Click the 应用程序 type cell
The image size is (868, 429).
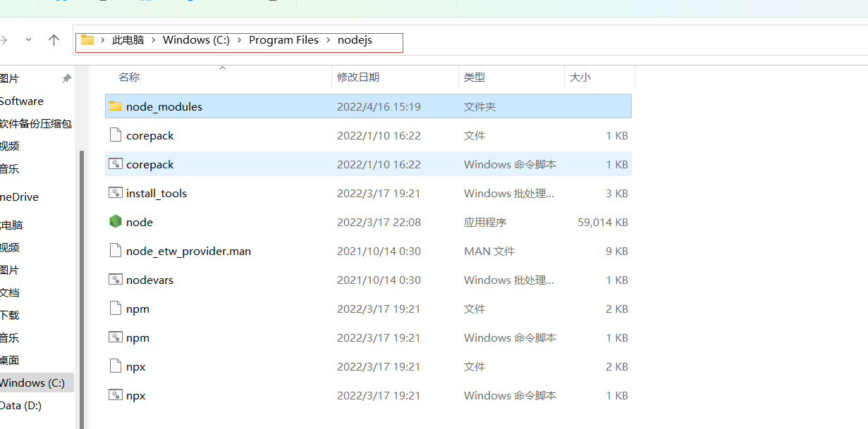pos(485,222)
